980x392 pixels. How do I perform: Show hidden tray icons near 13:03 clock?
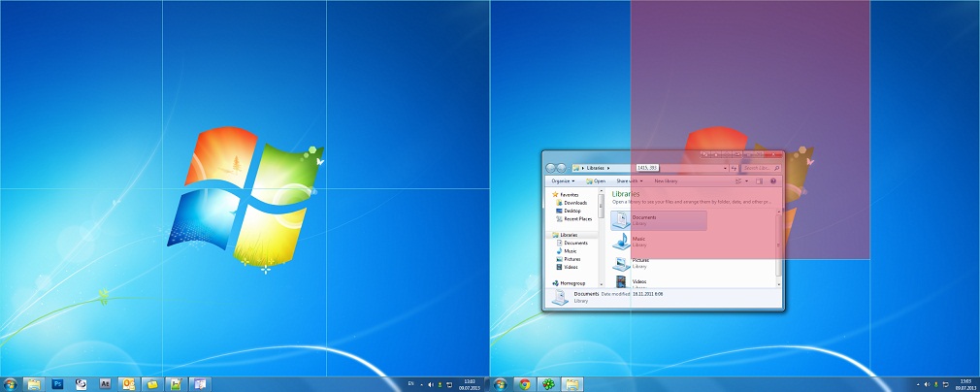421,384
